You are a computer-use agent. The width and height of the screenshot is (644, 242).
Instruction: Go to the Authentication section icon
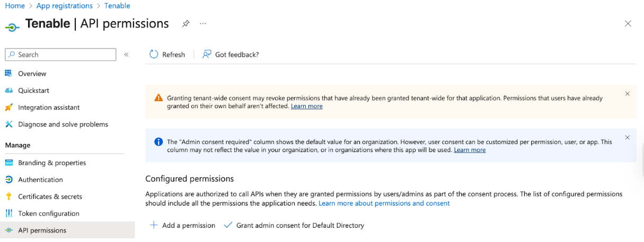tap(8, 180)
